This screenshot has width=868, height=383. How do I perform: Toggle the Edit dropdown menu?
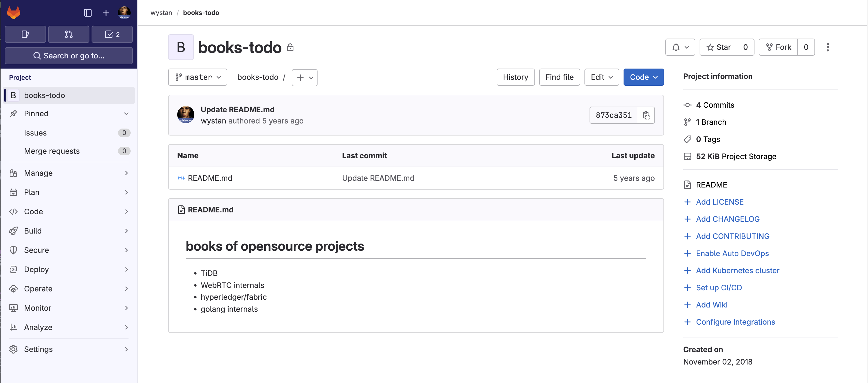tap(601, 77)
